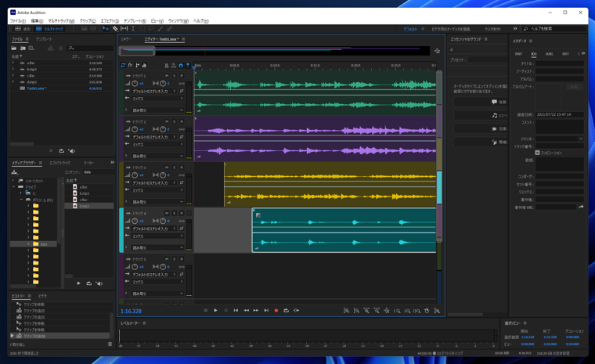The height and width of the screenshot is (364, 595).
Task: Open Track 1 stereo input dropdown
Action: point(153,91)
